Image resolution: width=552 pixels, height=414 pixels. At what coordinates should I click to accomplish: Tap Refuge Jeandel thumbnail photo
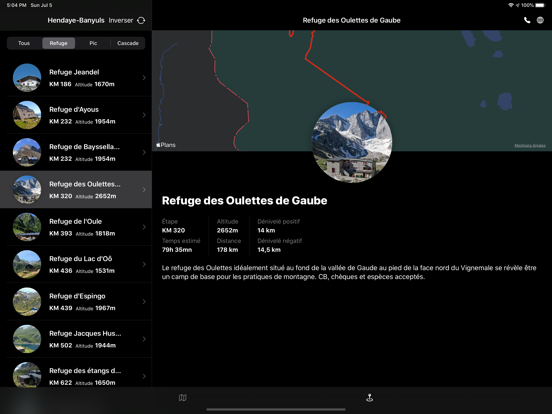pos(27,78)
